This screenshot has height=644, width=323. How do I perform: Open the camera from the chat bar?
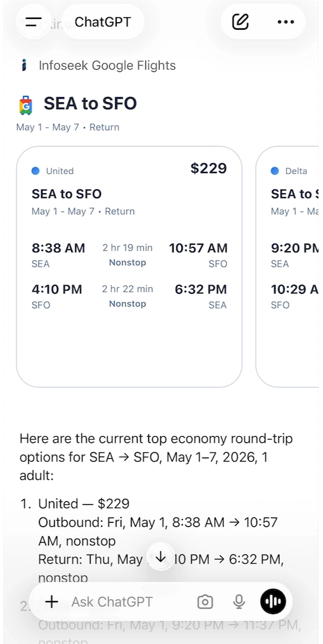click(x=205, y=601)
